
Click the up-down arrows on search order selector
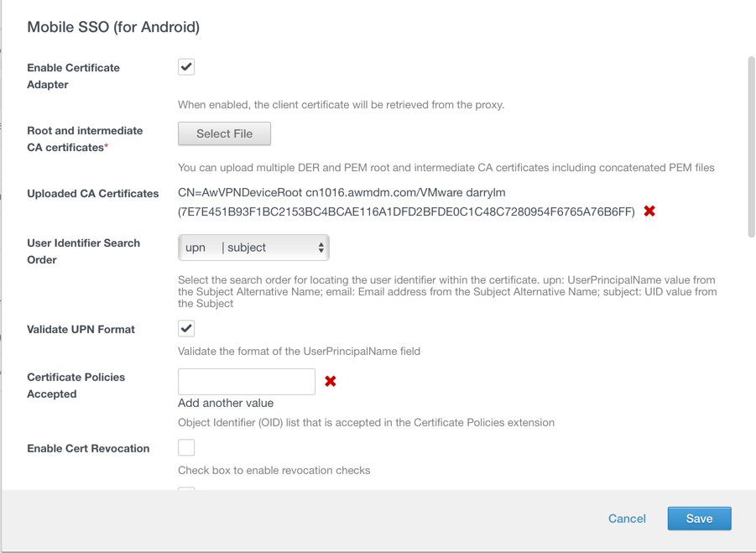coord(321,248)
